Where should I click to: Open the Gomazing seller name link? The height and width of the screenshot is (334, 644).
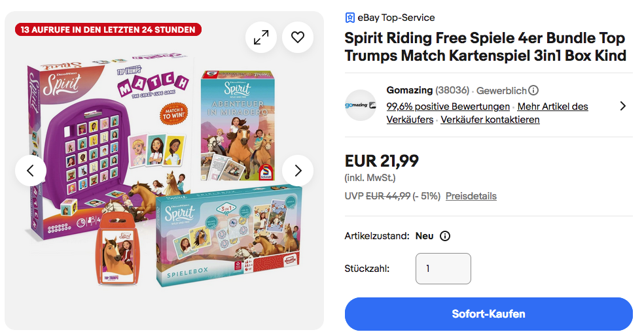pos(408,90)
